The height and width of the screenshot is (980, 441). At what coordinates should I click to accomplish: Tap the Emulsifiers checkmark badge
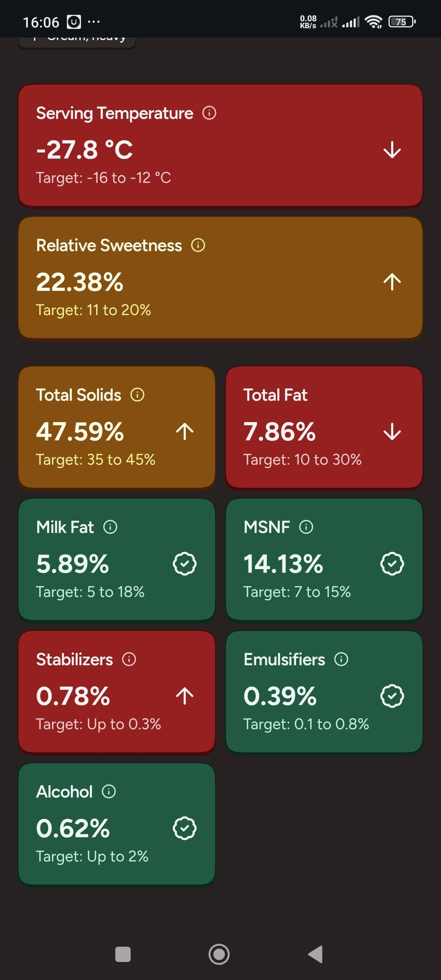392,696
